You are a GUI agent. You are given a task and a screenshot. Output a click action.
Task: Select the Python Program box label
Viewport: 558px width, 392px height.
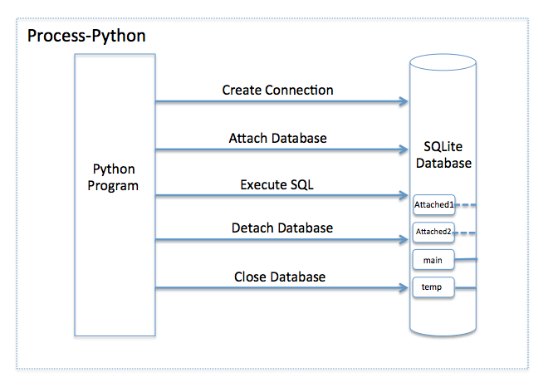(113, 177)
